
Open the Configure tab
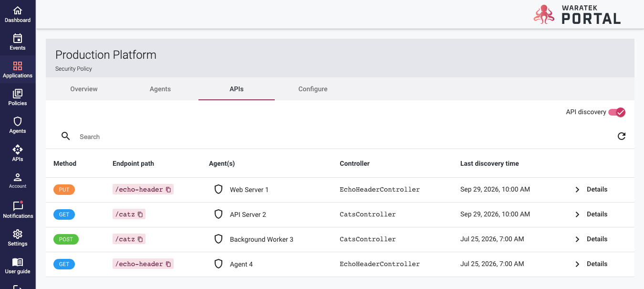(313, 89)
